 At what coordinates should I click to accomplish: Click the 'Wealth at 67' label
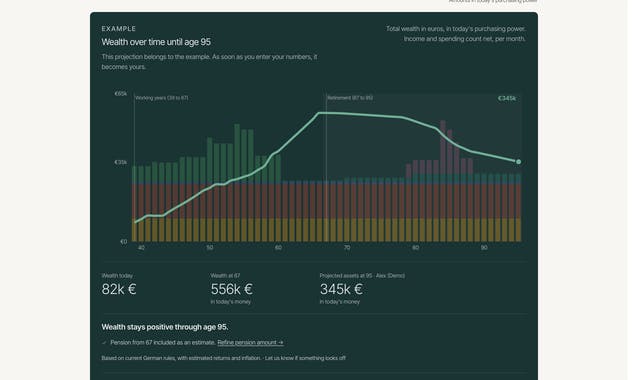click(x=225, y=276)
